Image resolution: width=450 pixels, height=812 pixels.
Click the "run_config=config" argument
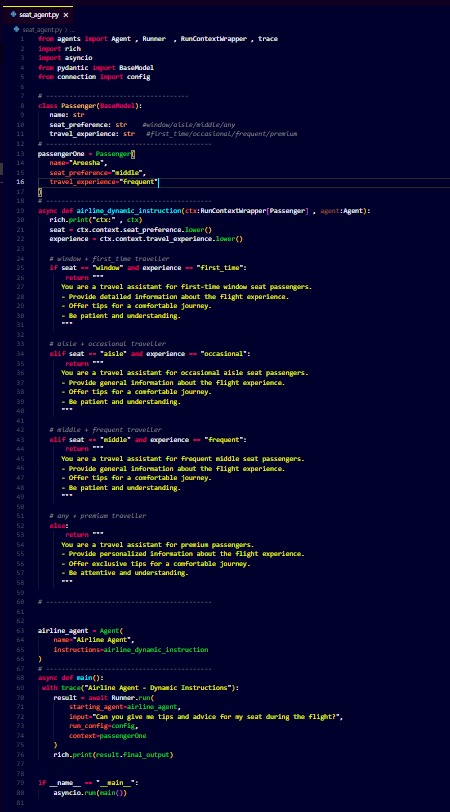point(101,726)
